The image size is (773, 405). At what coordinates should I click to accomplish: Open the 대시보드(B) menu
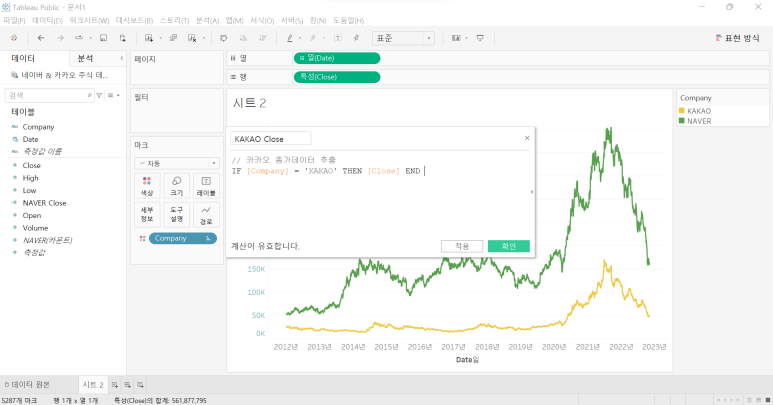click(134, 20)
